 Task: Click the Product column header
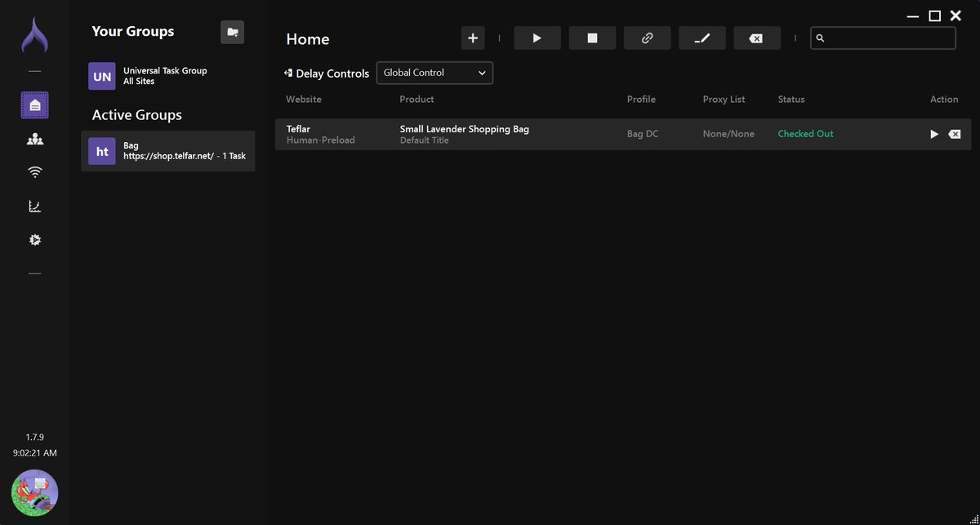tap(416, 100)
